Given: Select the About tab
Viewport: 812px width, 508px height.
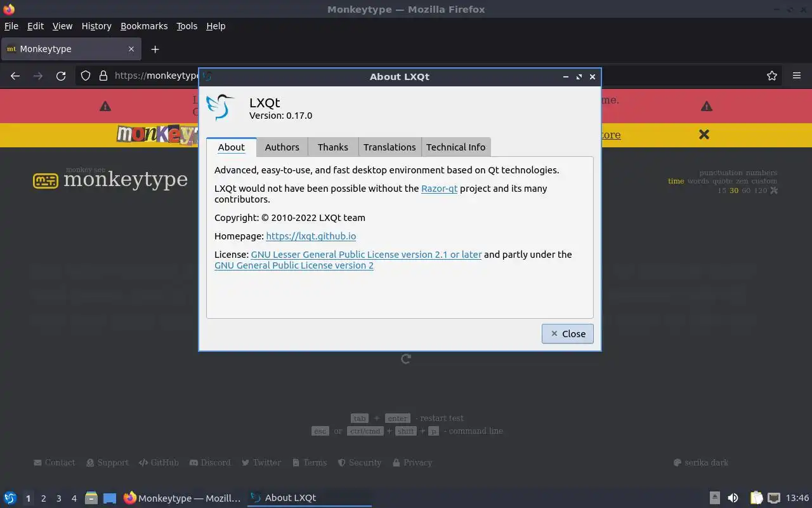Looking at the screenshot, I should (232, 147).
